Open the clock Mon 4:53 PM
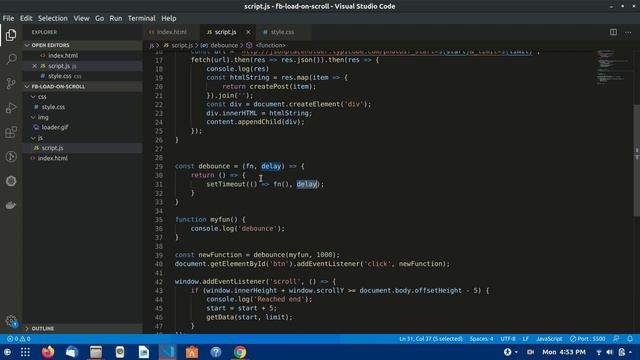The height and width of the screenshot is (360, 640). [x=564, y=352]
